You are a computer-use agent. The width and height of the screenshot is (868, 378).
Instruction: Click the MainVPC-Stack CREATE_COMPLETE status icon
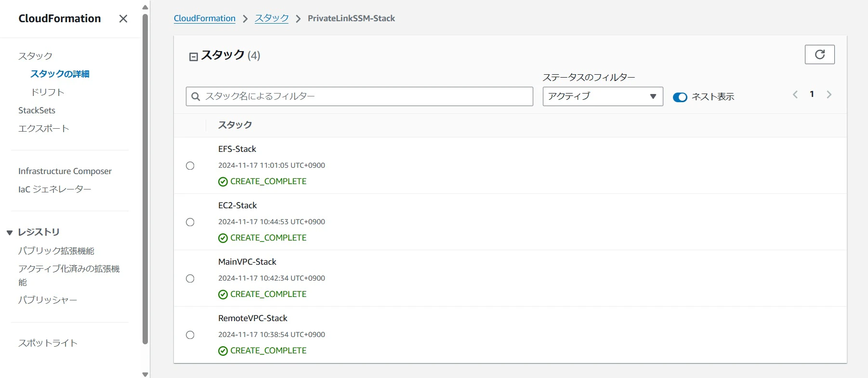tap(223, 295)
